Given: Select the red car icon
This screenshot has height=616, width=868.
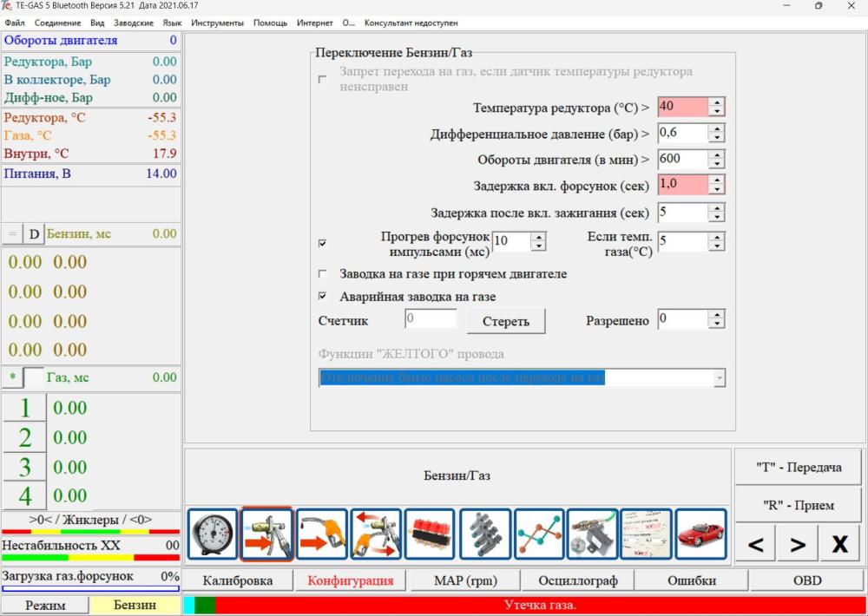Looking at the screenshot, I should click(x=700, y=534).
